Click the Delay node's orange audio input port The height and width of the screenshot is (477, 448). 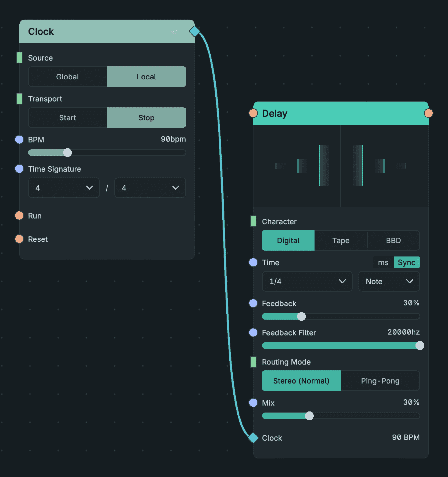253,113
